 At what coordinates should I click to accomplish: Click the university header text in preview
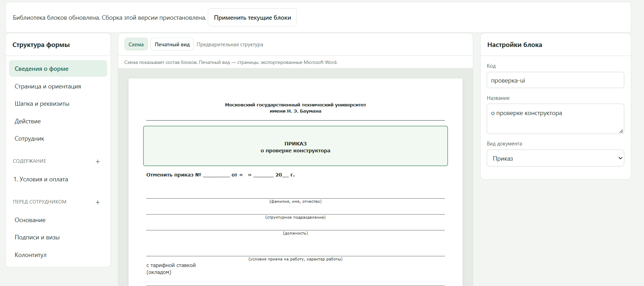click(296, 108)
